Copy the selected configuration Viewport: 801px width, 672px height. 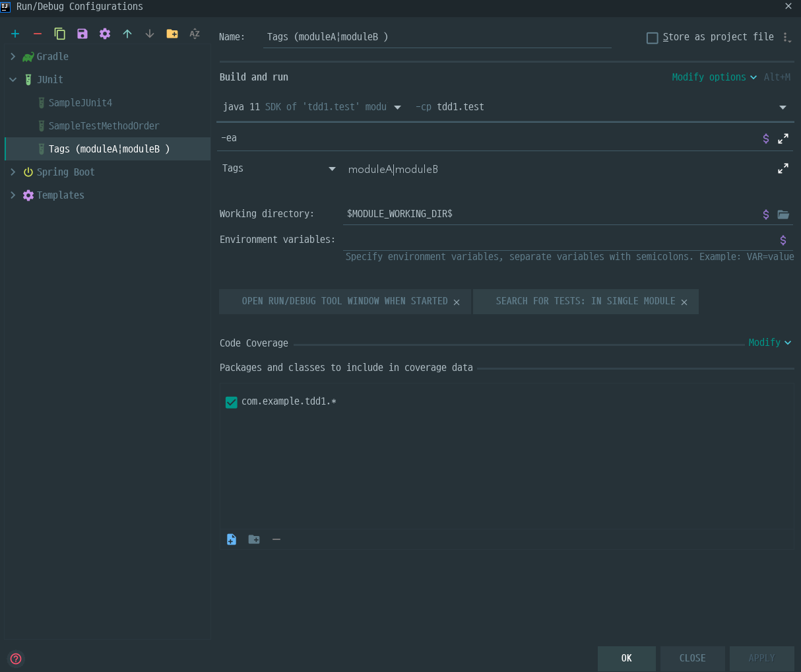(x=60, y=34)
